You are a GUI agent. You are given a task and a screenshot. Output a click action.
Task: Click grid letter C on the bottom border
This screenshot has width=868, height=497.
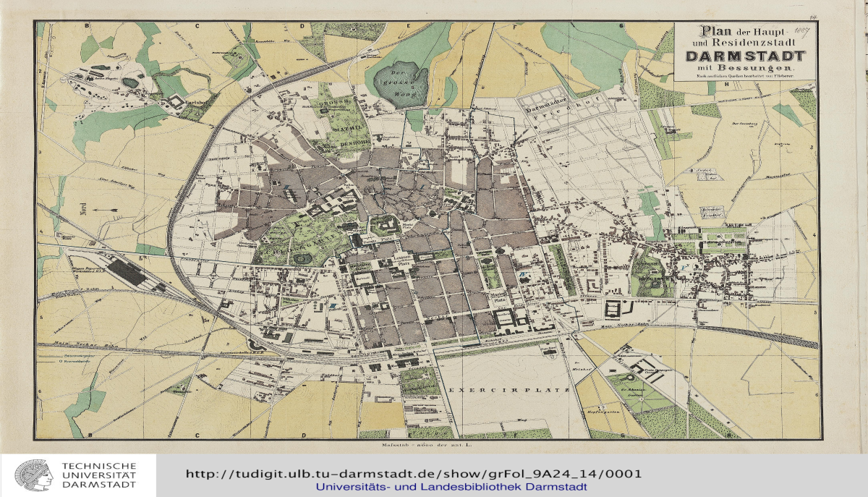click(196, 435)
